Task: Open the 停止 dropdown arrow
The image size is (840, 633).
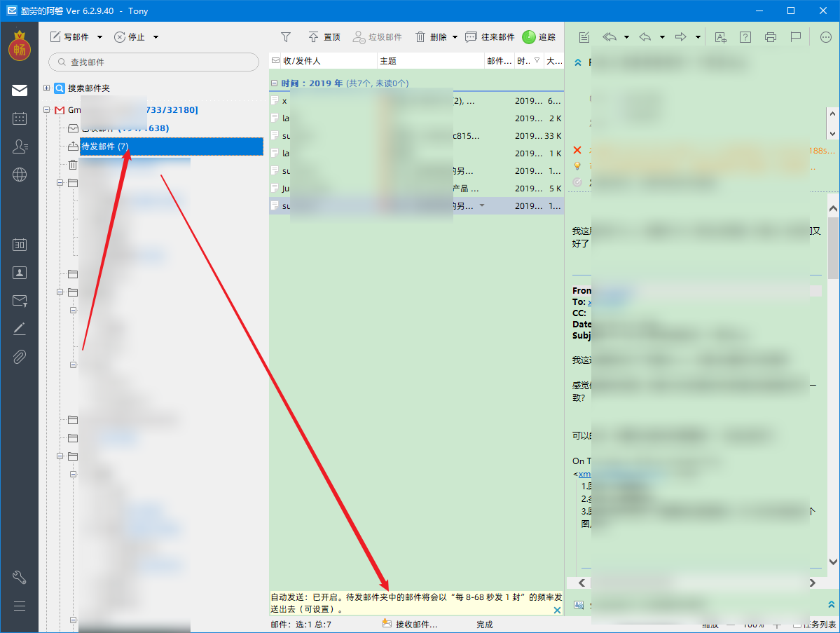Action: tap(156, 37)
